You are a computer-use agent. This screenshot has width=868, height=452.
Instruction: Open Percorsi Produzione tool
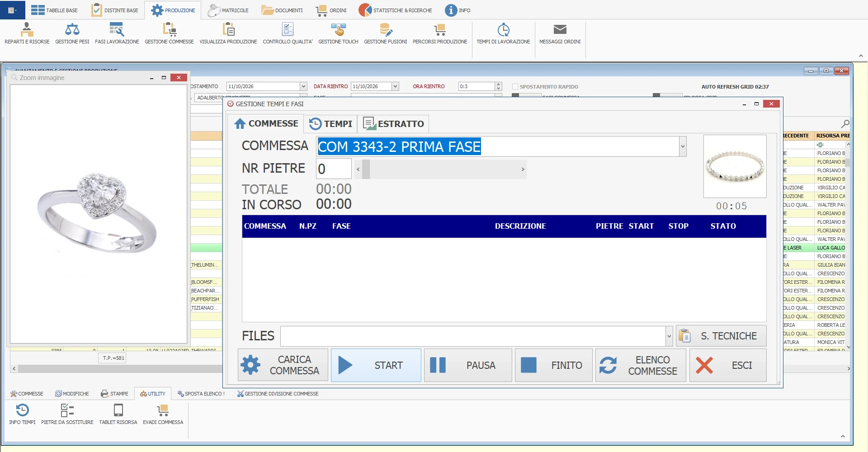pos(440,33)
